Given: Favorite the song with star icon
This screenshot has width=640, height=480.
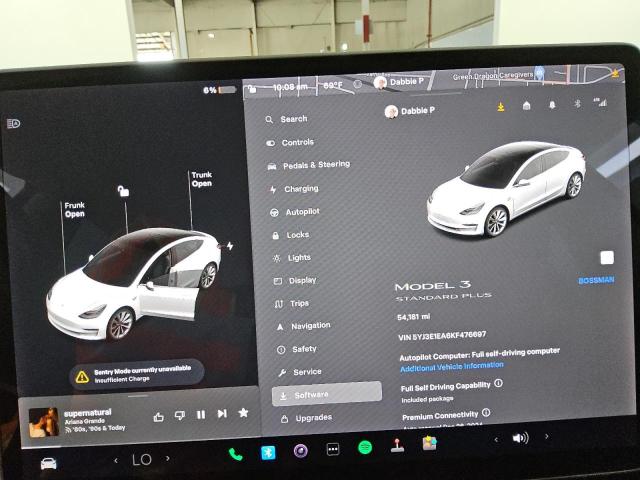Looking at the screenshot, I should click(243, 413).
